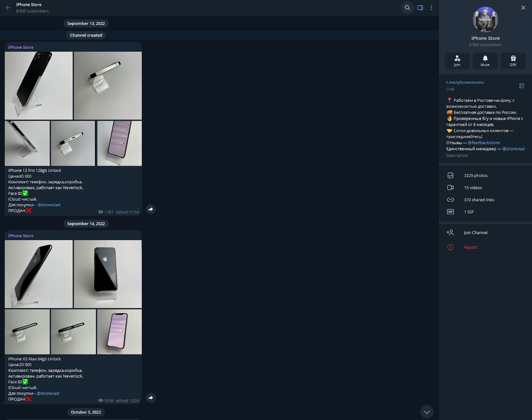Open the 15 videos media list
The image size is (532, 420).
[473, 188]
